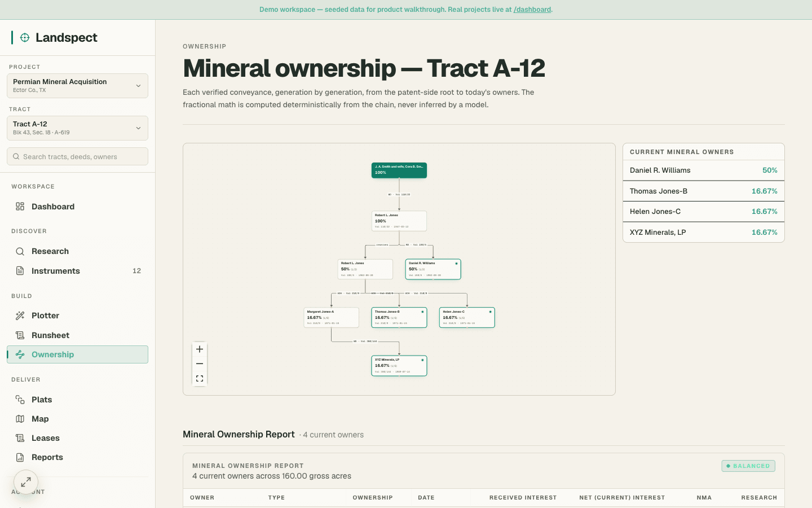Click the Dashboard grid icon

pos(20,207)
